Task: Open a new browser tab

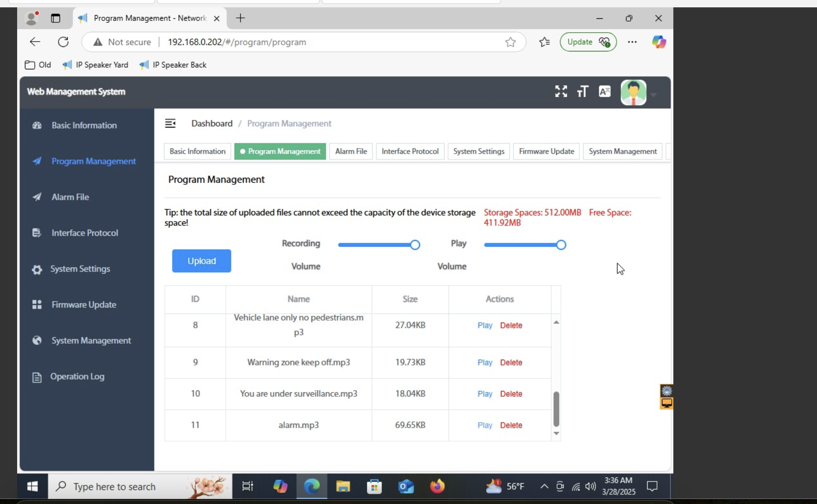Action: 240,18
